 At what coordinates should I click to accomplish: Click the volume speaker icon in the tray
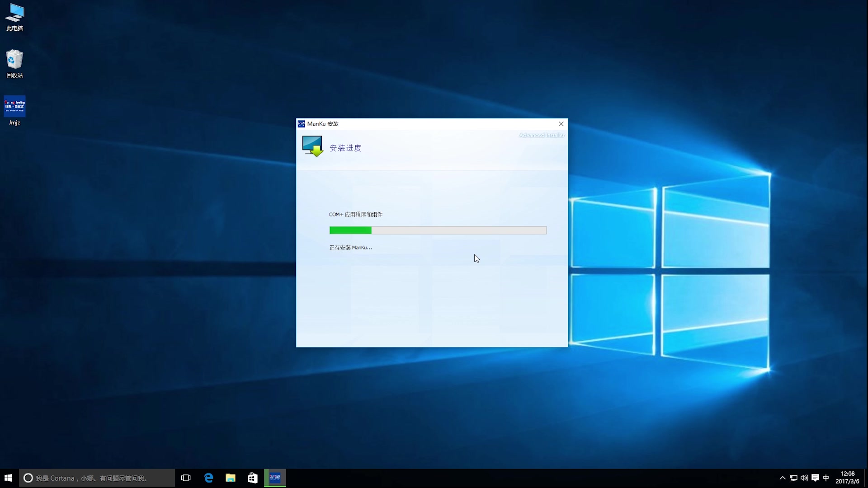(x=805, y=478)
